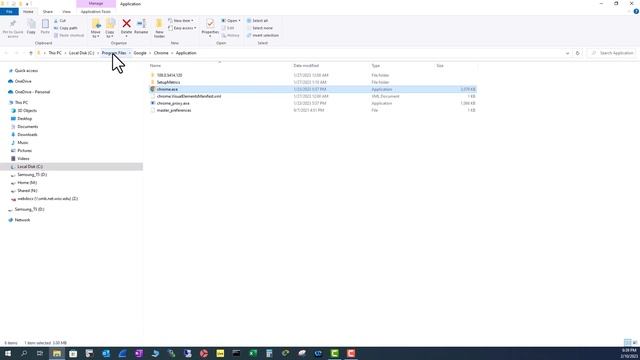Open the Move to dropdown

click(x=96, y=29)
